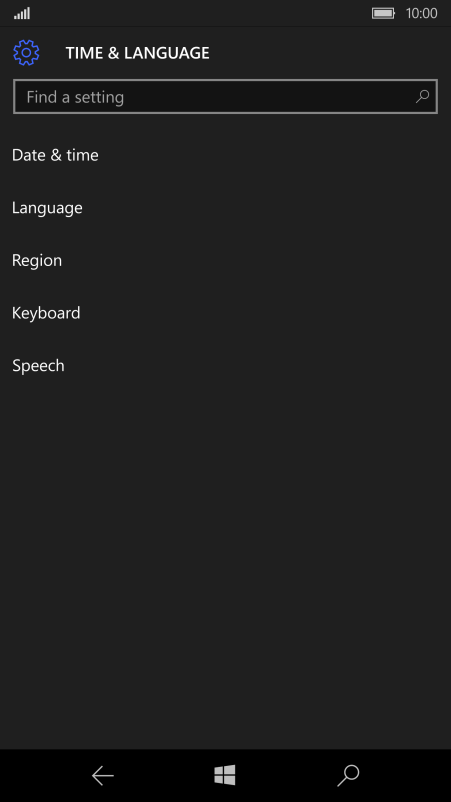Tap the battery indicator icon
This screenshot has height=802, width=451.
[x=384, y=13]
